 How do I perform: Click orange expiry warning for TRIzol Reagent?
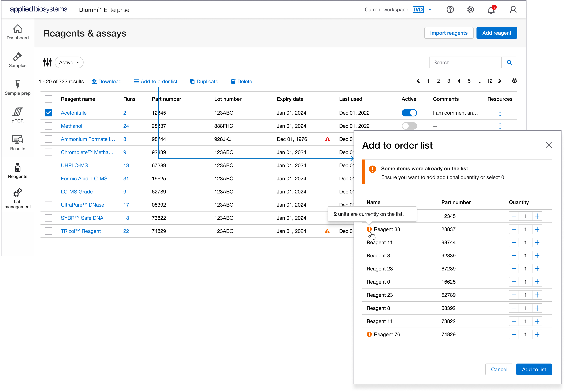(x=327, y=231)
